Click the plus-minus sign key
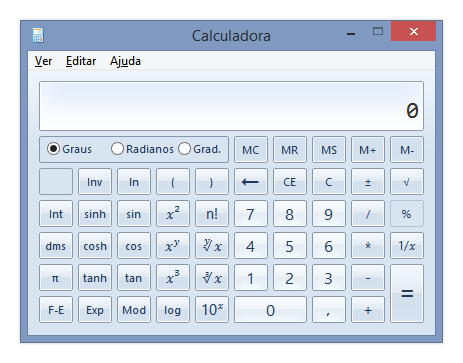The image size is (463, 363). 368,182
